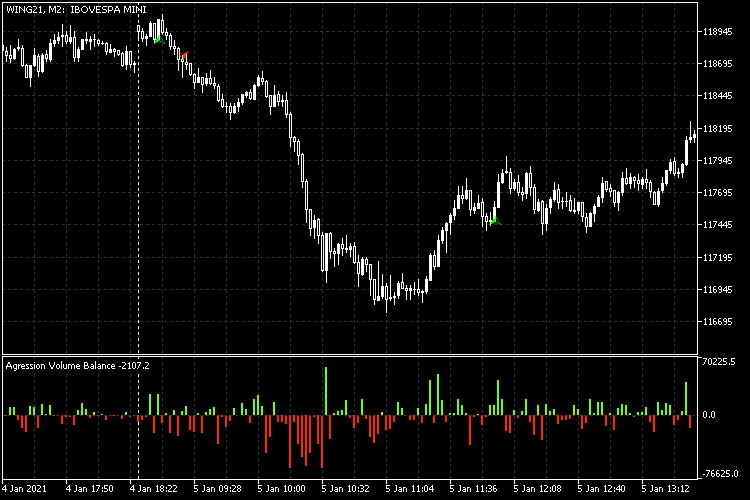This screenshot has height=500, width=750.
Task: Click the 117195 price axis label
Action: point(717,258)
